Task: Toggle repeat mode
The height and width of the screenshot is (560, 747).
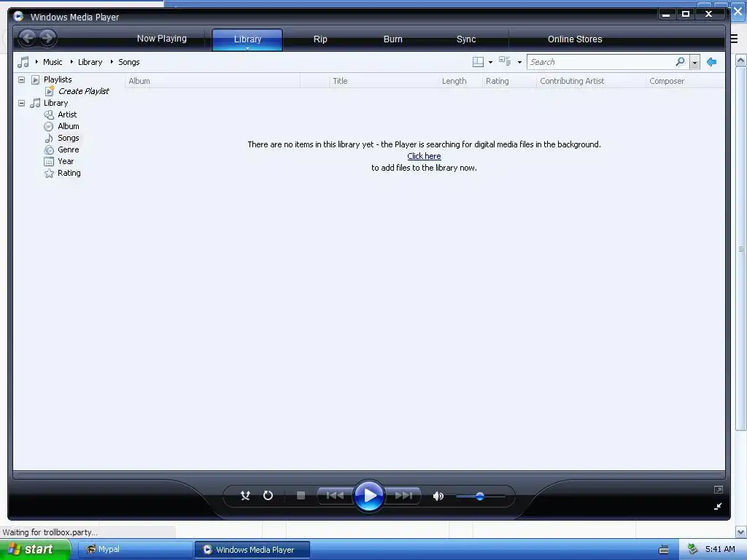Action: 268,496
